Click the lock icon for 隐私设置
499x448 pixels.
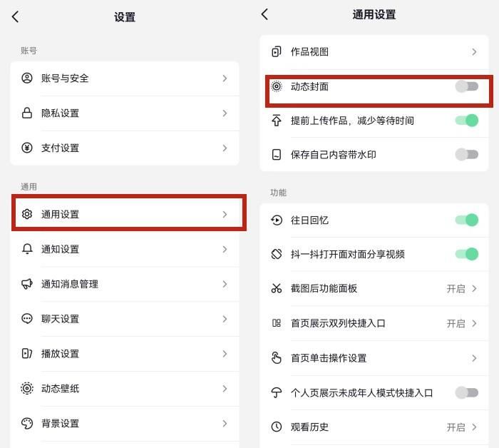coord(27,113)
